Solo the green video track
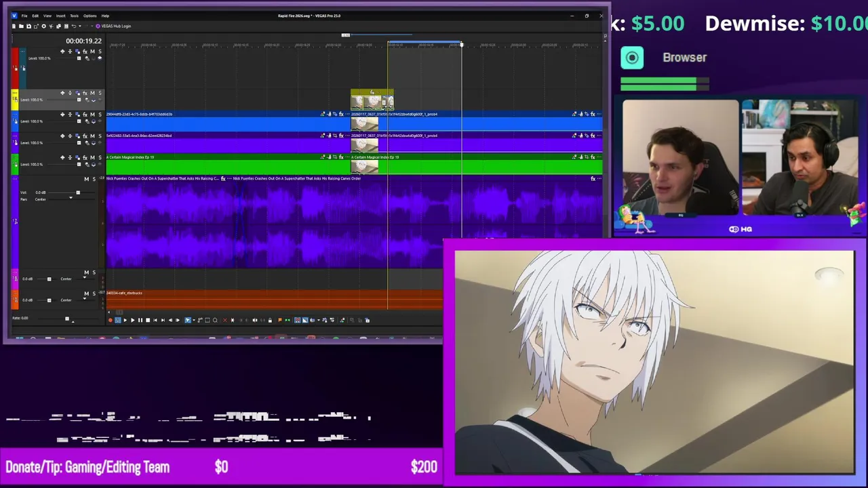This screenshot has height=488, width=868. tap(100, 157)
